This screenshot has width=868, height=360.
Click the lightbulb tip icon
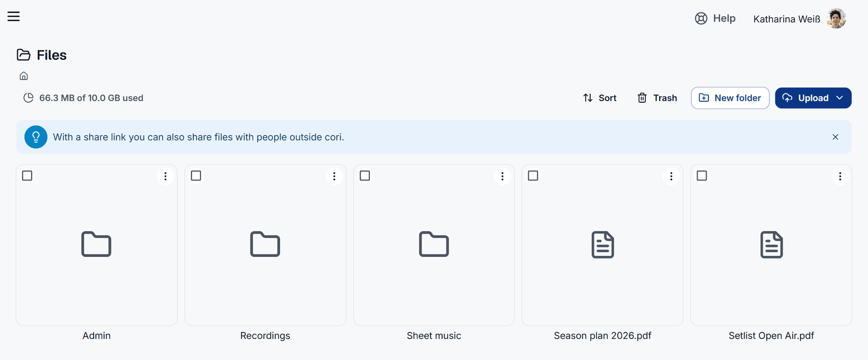tap(36, 137)
